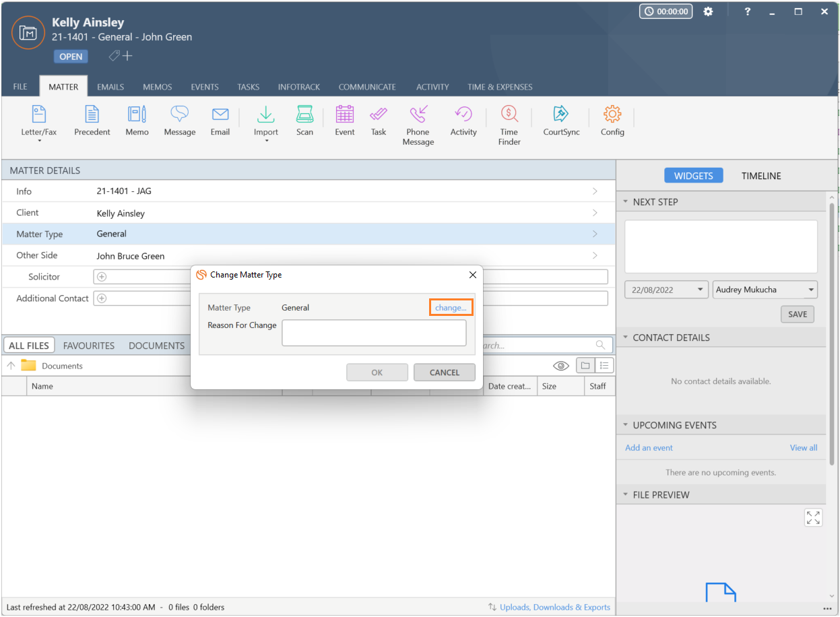The height and width of the screenshot is (617, 840).
Task: Start a Scan
Action: click(x=305, y=121)
